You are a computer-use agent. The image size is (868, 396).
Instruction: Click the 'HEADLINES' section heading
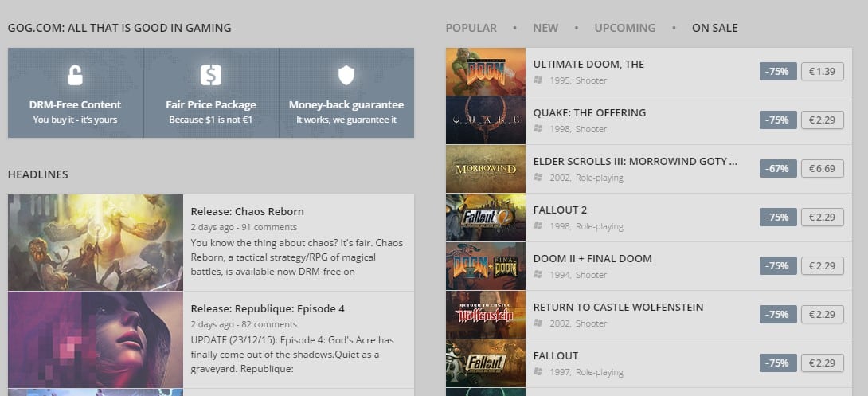(x=37, y=174)
